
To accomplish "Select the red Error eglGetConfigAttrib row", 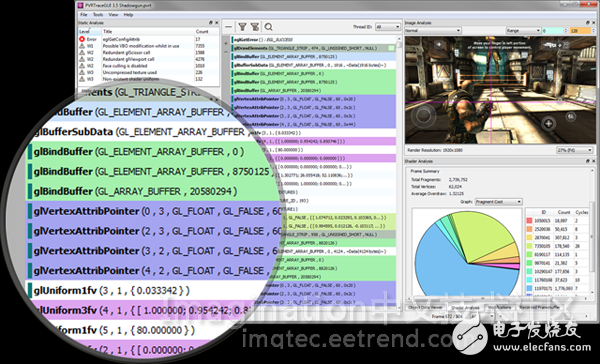I will point(149,39).
